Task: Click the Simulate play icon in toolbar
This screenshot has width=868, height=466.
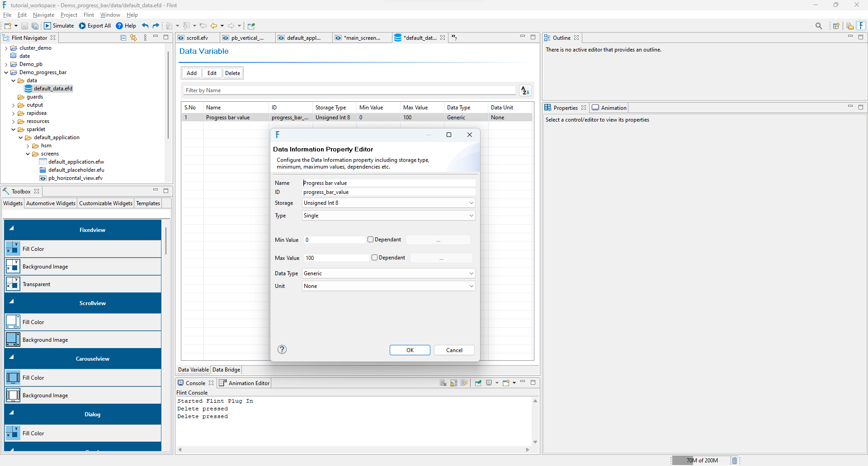Action: click(47, 26)
